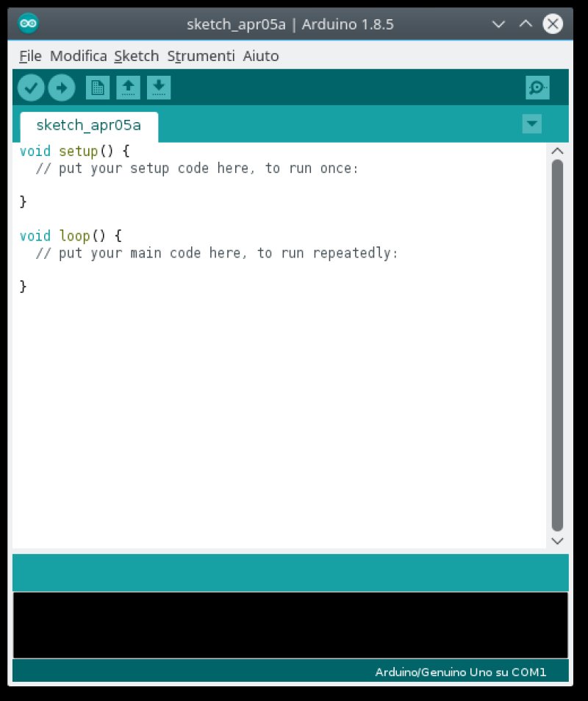Viewport: 588px width, 701px height.
Task: Open the Serial Monitor magnifier icon
Action: (x=537, y=88)
